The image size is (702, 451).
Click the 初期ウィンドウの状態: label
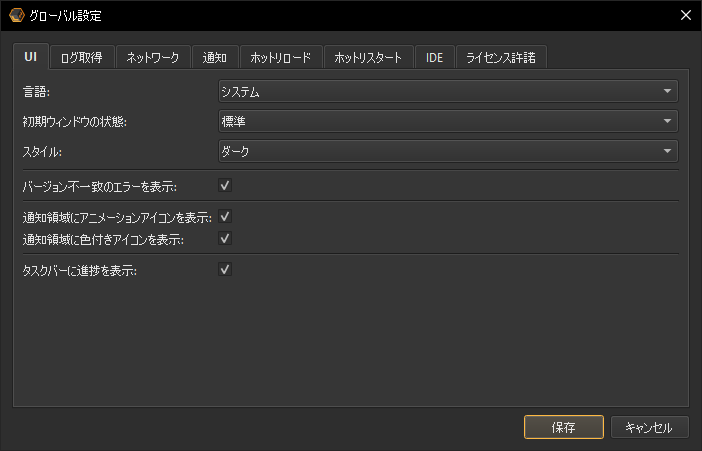coord(75,122)
